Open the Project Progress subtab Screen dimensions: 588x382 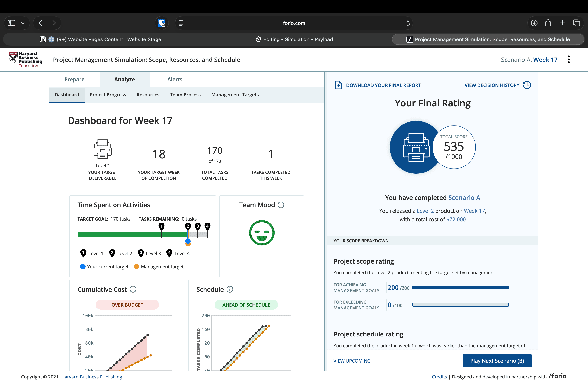tap(108, 95)
